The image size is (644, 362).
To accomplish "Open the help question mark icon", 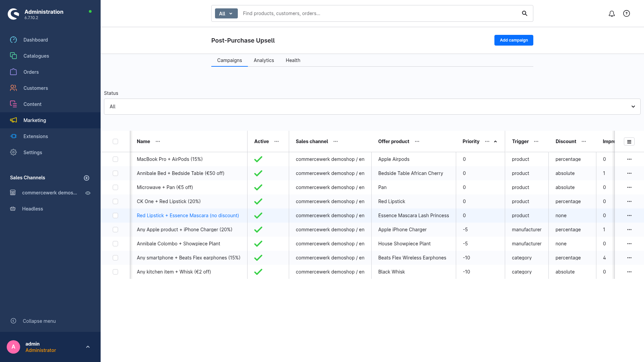I will (627, 14).
